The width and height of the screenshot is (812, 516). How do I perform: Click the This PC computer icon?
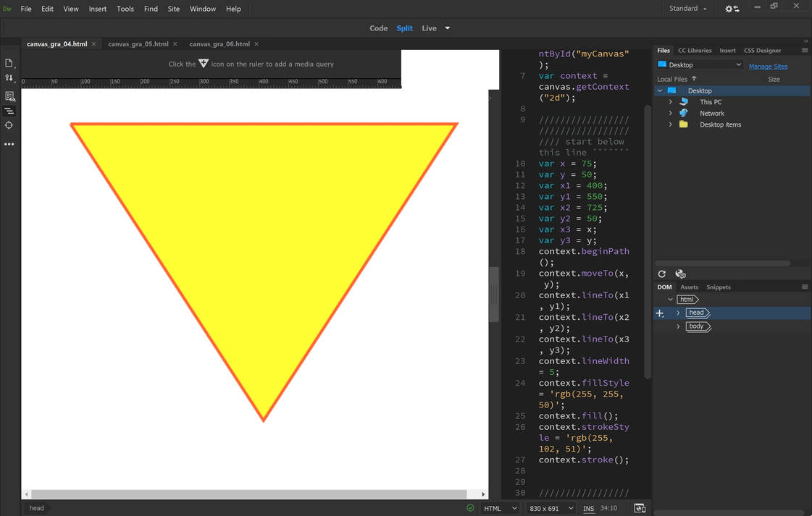tap(684, 102)
